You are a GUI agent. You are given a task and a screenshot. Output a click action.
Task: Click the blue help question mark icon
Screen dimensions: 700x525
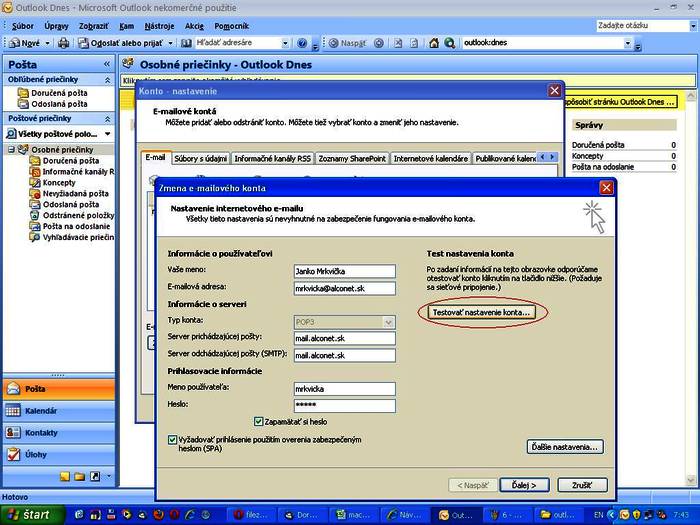coord(302,43)
